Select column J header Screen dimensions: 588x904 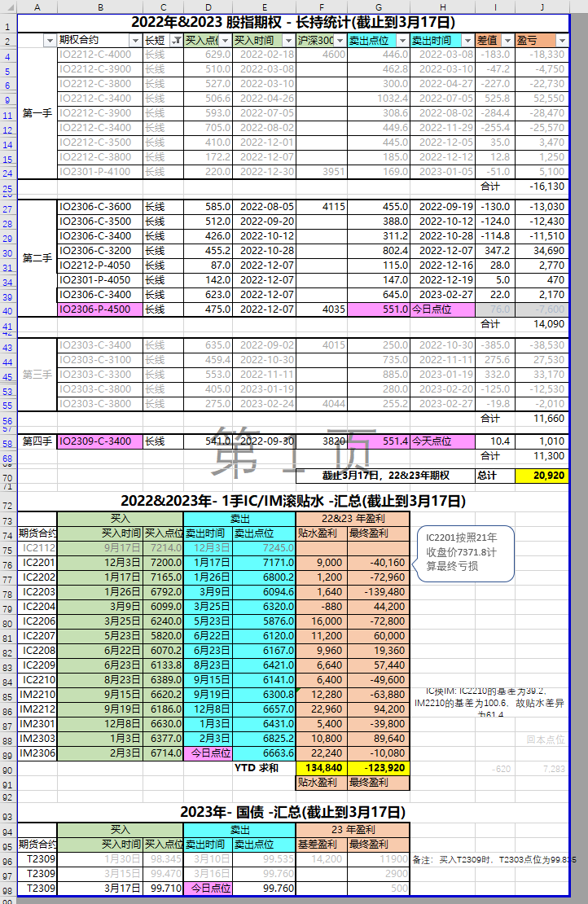pos(542,7)
